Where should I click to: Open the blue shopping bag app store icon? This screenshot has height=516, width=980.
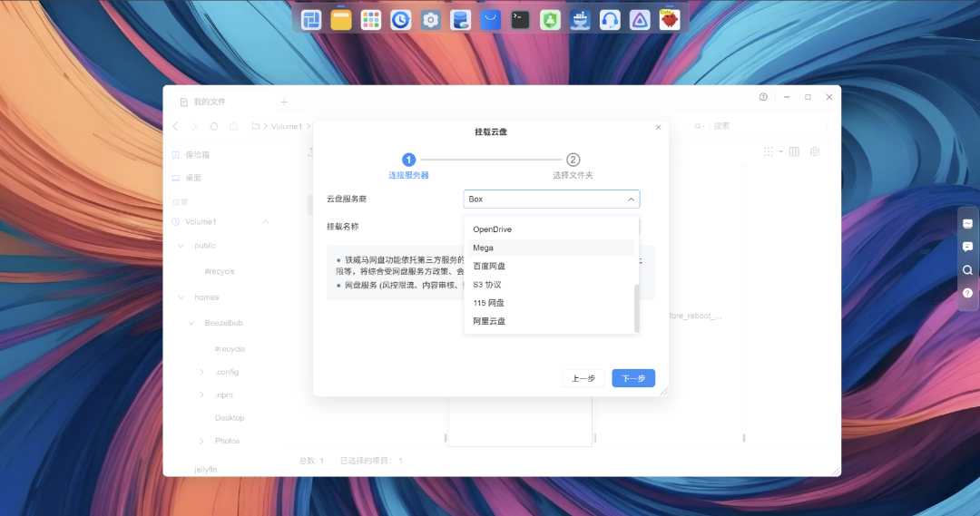[x=491, y=20]
